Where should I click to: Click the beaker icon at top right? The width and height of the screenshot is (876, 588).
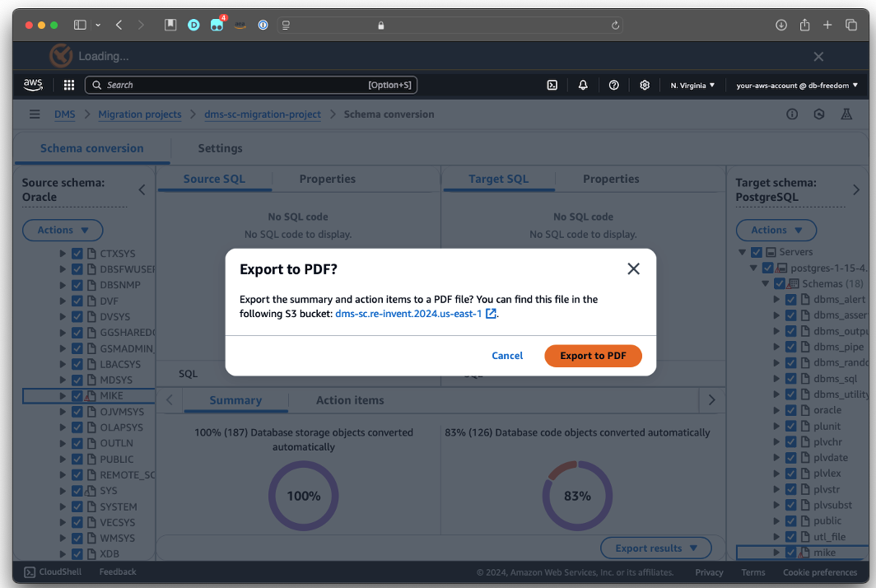846,114
